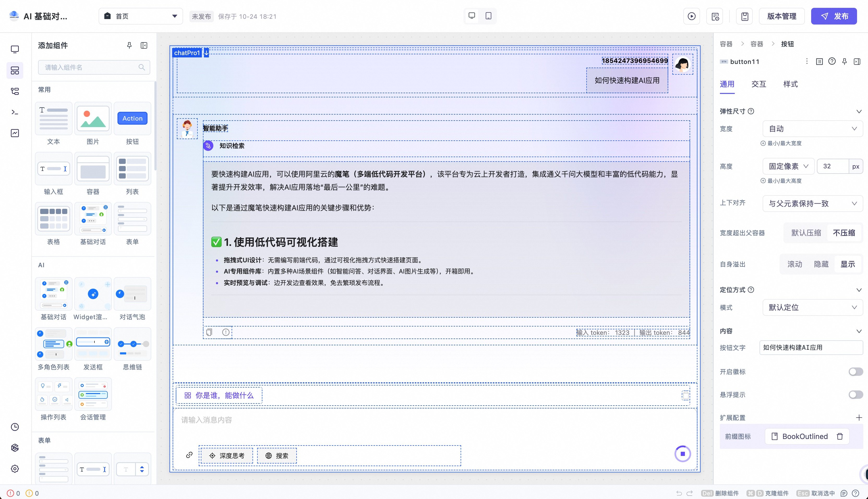Collapse the 定位方式 section chevron
Viewport: 868px width, 499px height.
coord(859,290)
